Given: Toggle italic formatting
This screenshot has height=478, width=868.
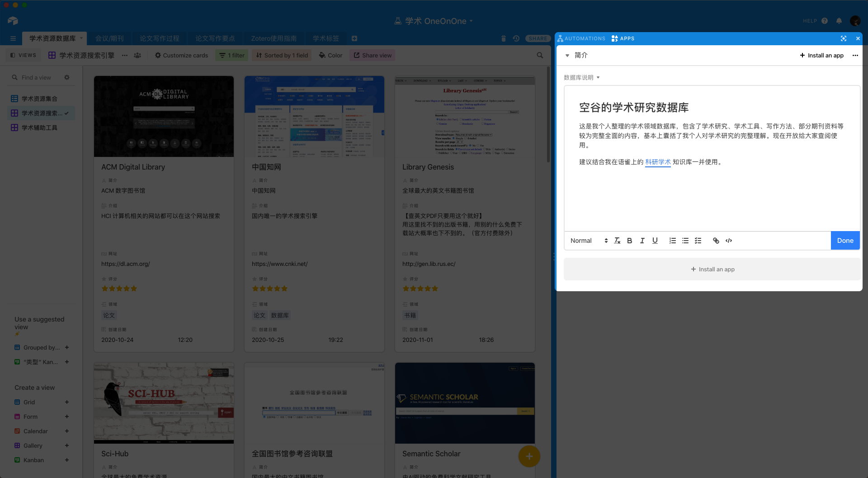Looking at the screenshot, I should tap(642, 241).
